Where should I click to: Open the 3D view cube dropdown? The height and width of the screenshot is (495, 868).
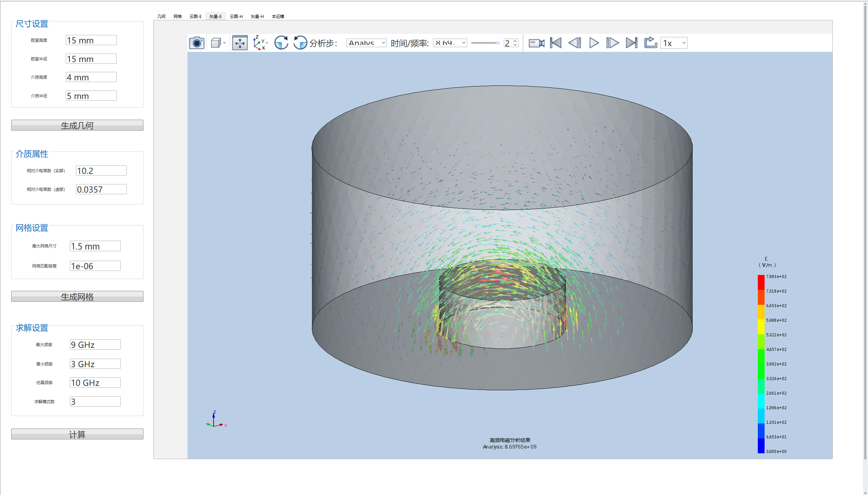pyautogui.click(x=218, y=43)
